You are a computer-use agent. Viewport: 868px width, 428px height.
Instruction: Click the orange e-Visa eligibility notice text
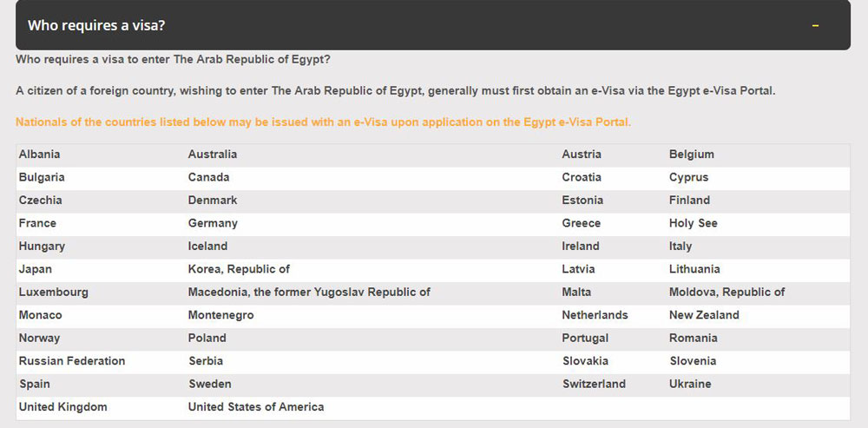[x=323, y=122]
